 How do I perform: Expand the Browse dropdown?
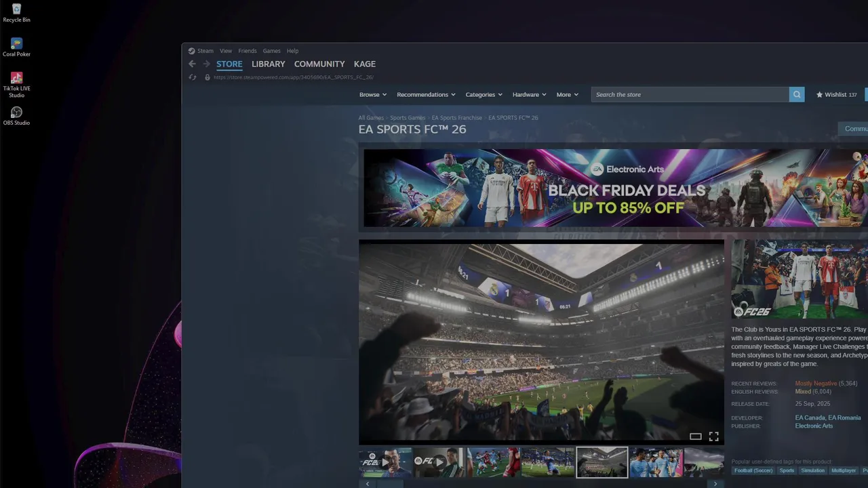click(373, 95)
